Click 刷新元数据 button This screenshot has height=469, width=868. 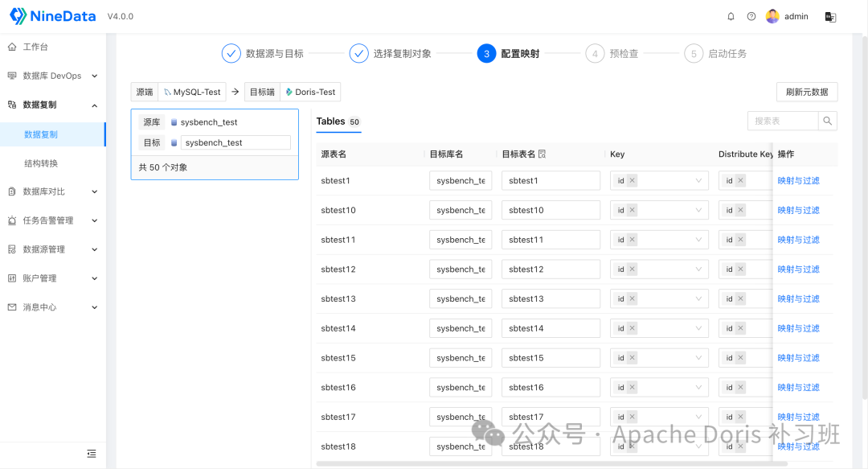point(806,92)
